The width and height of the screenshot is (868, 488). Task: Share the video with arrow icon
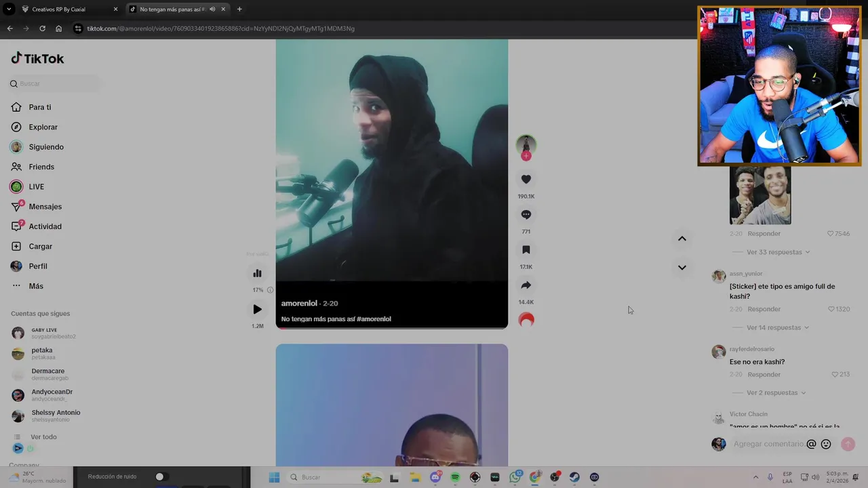pyautogui.click(x=526, y=285)
